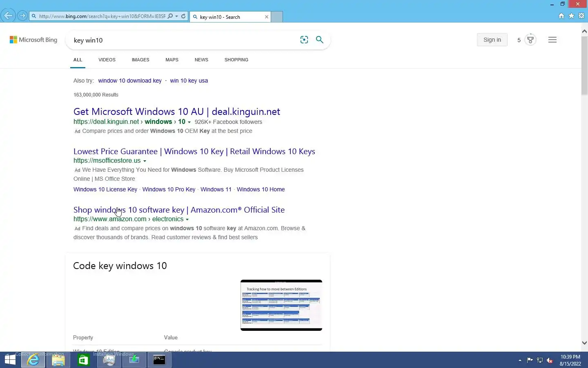Start a visual search with camera icon

pos(304,40)
